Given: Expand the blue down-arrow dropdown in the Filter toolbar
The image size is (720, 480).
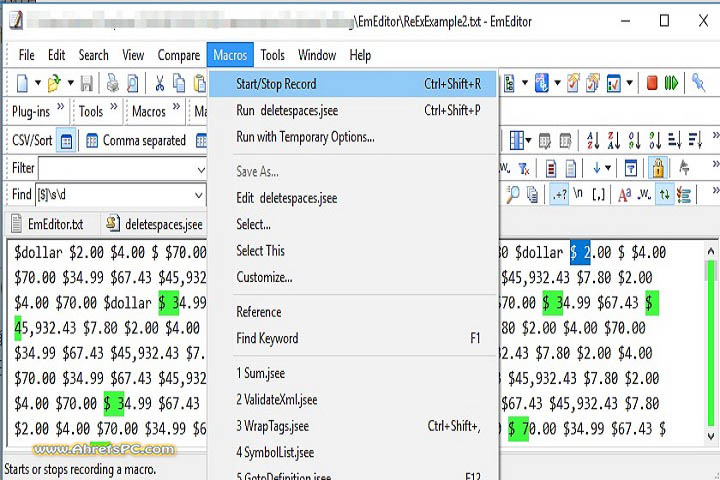Looking at the screenshot, I should 608,168.
